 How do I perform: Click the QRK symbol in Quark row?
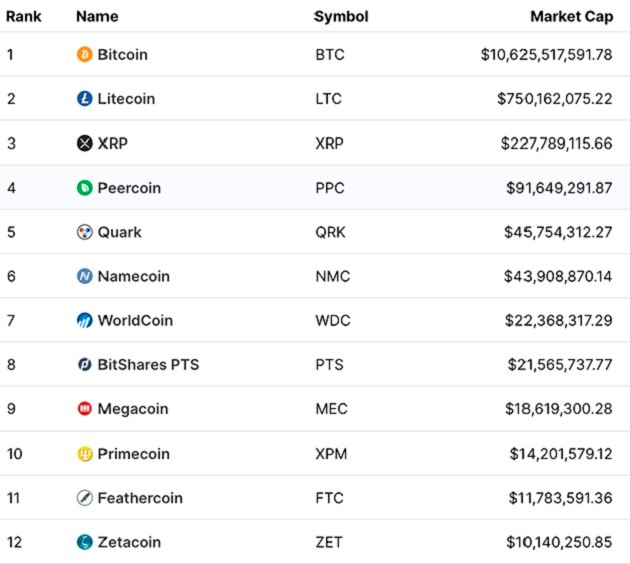tap(329, 232)
